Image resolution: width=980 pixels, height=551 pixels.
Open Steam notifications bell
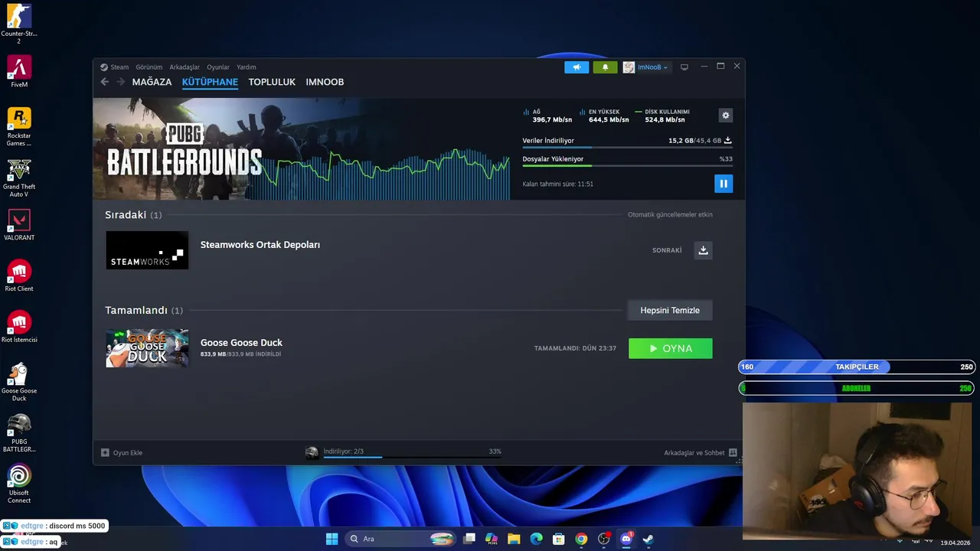[605, 67]
